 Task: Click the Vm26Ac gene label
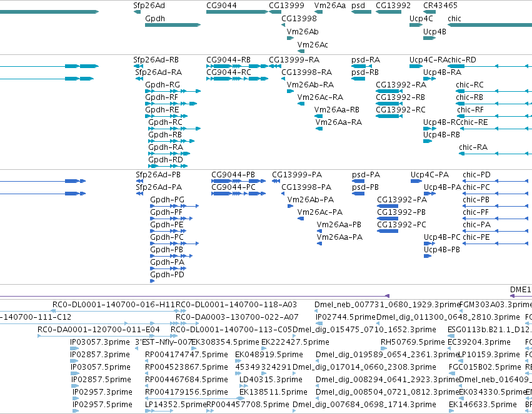pos(313,45)
